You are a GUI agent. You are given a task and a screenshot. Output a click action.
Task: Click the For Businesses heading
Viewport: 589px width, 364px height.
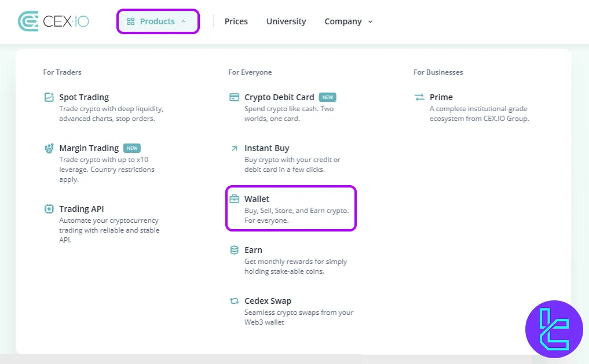coord(438,72)
